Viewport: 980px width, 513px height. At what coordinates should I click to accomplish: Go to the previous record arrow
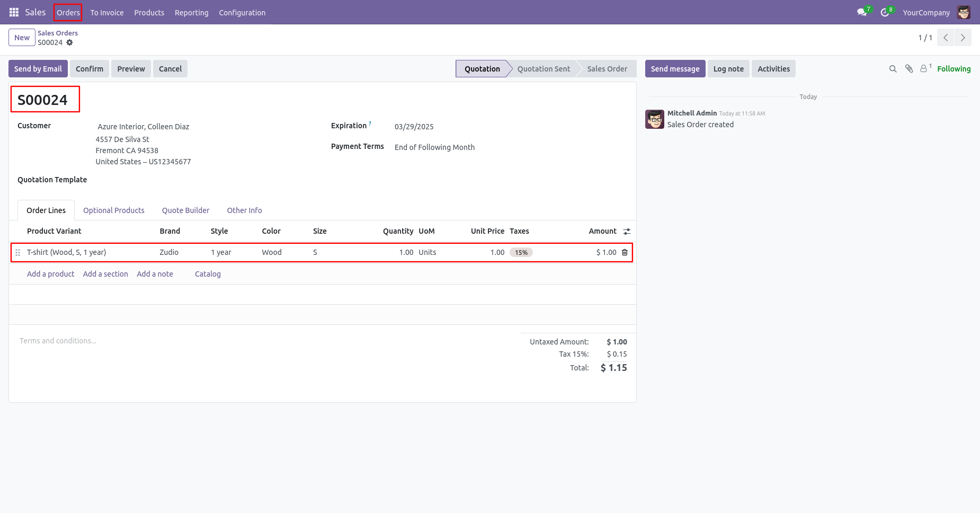pos(946,38)
